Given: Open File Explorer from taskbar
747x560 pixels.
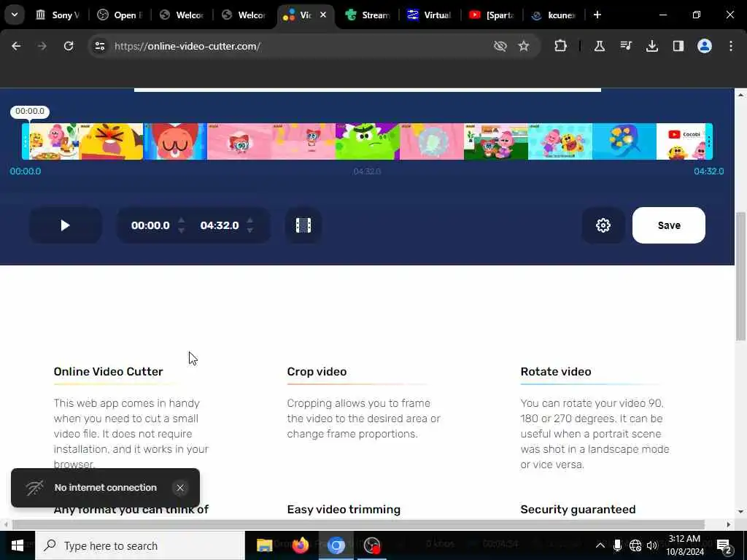Looking at the screenshot, I should click(x=264, y=545).
